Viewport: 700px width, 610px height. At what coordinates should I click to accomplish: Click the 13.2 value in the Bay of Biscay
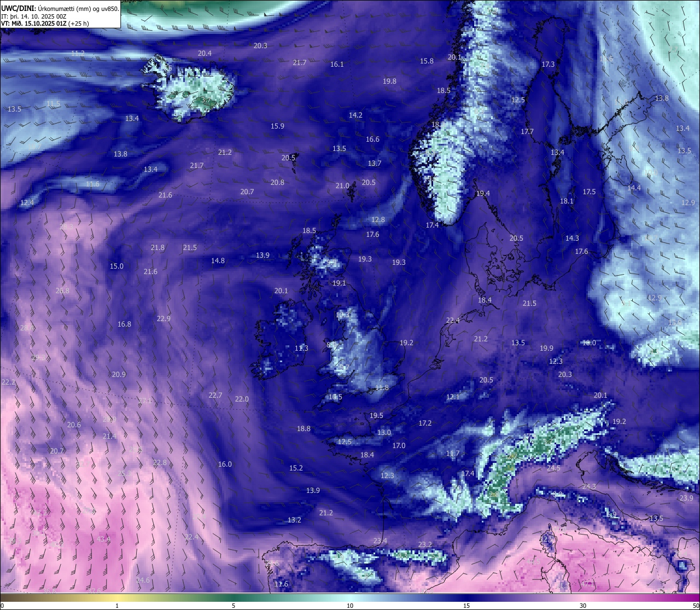[x=294, y=520]
